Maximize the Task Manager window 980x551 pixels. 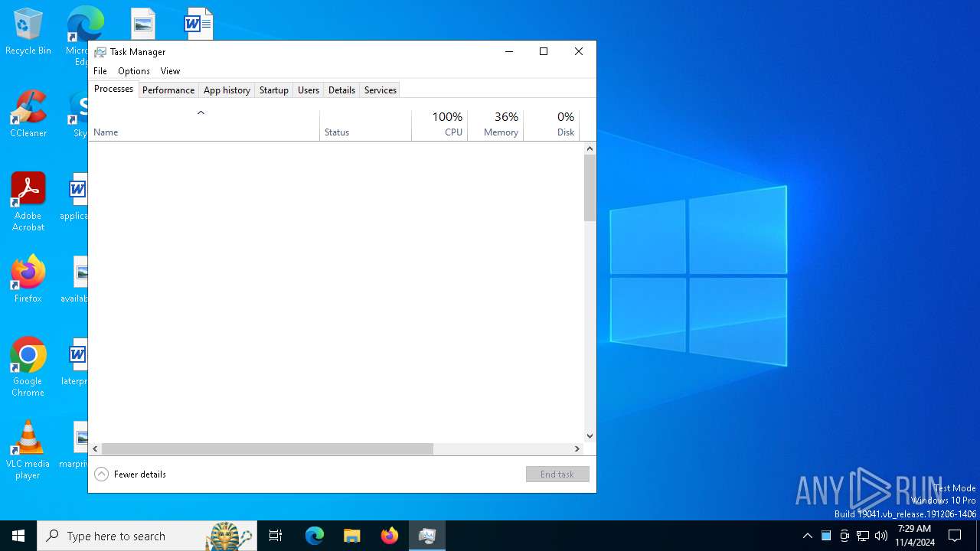click(544, 51)
